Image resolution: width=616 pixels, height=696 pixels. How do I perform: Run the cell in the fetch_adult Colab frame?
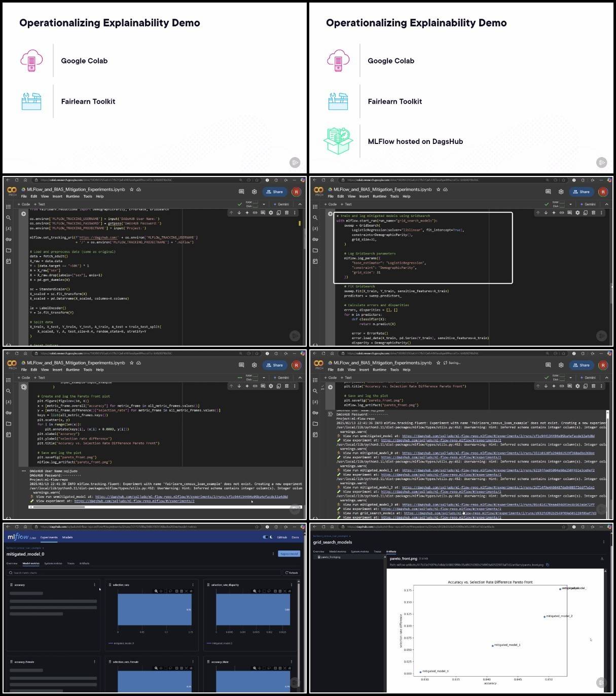coord(24,213)
